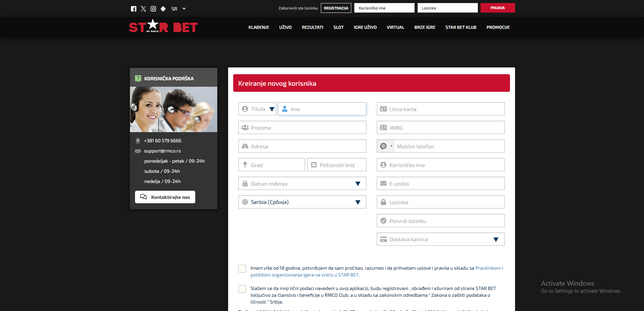The image size is (644, 311).
Task: Click into the Mobilni telefon field
Action: [449, 146]
